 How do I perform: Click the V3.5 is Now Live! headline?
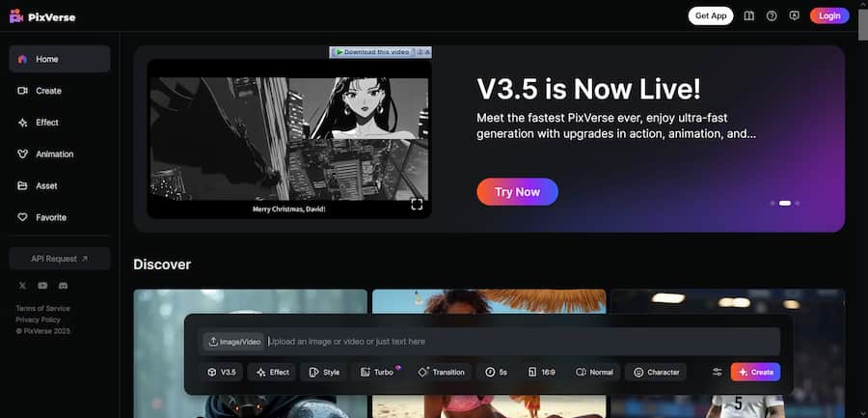588,89
